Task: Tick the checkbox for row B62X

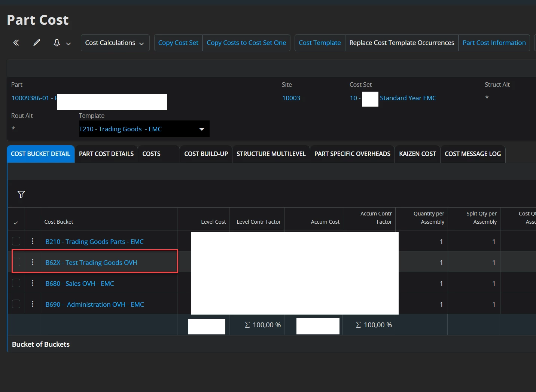Action: pyautogui.click(x=16, y=262)
